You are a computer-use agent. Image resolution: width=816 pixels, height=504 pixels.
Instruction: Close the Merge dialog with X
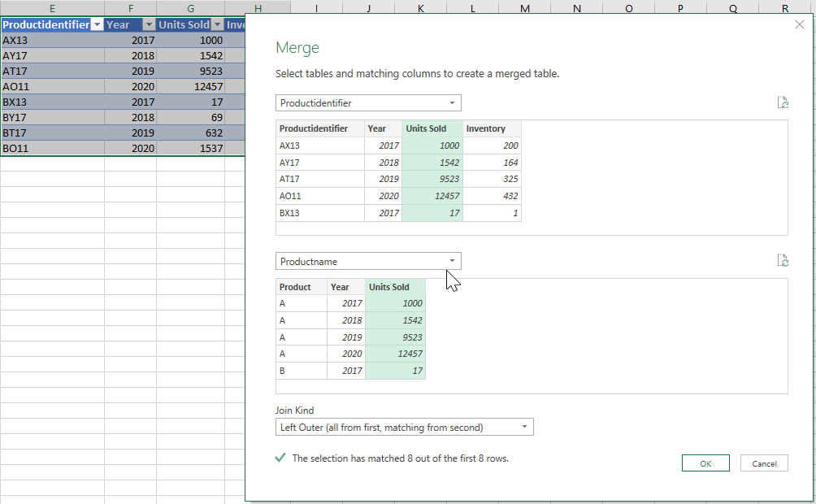pyautogui.click(x=799, y=24)
